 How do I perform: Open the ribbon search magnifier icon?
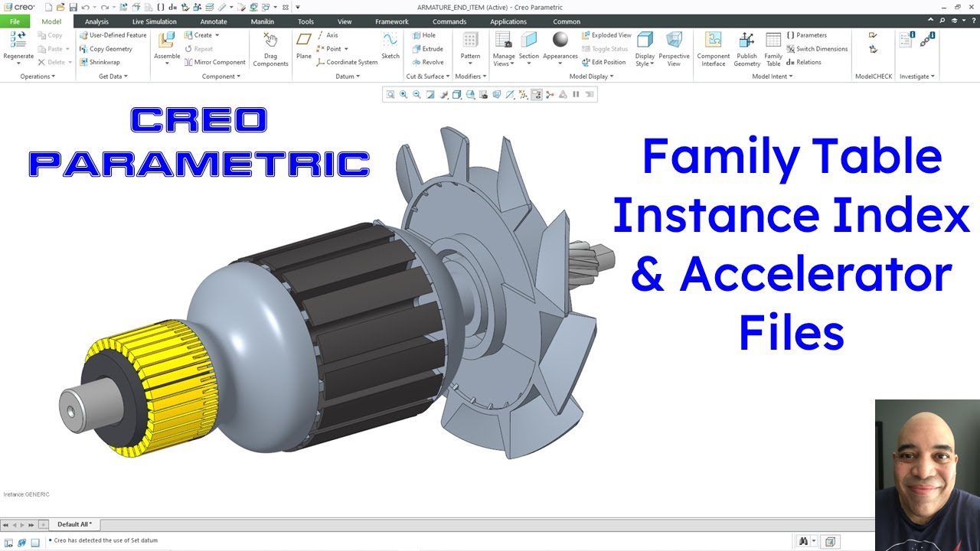942,21
